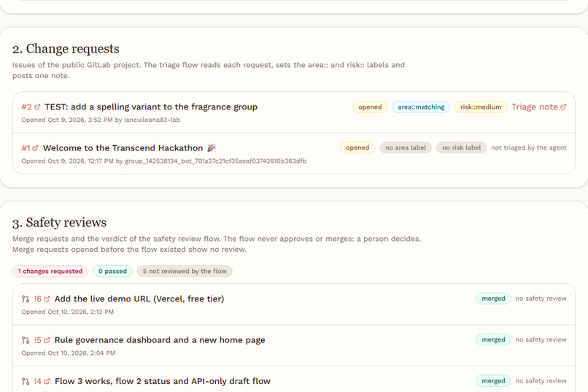
Task: Click merge request icon beside !4
Action: (x=26, y=382)
